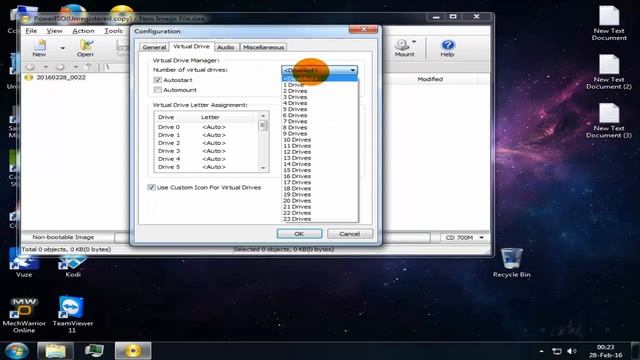
Task: Click the Modified column header
Action: pyautogui.click(x=430, y=79)
